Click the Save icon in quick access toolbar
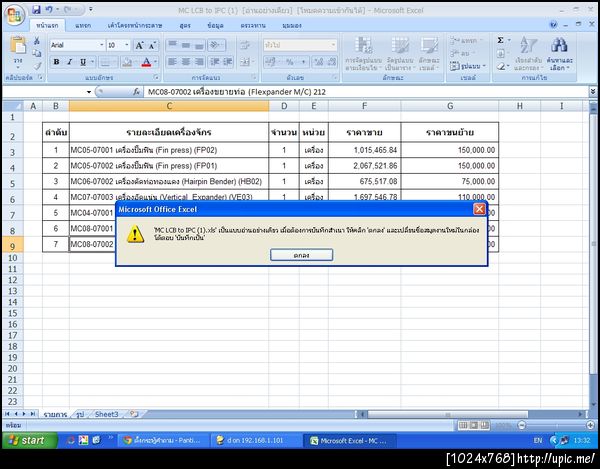The height and width of the screenshot is (469, 600). coord(36,10)
